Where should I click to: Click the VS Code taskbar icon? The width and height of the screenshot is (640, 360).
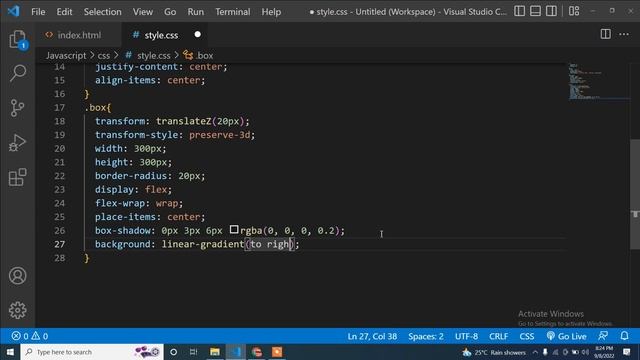[x=236, y=352]
